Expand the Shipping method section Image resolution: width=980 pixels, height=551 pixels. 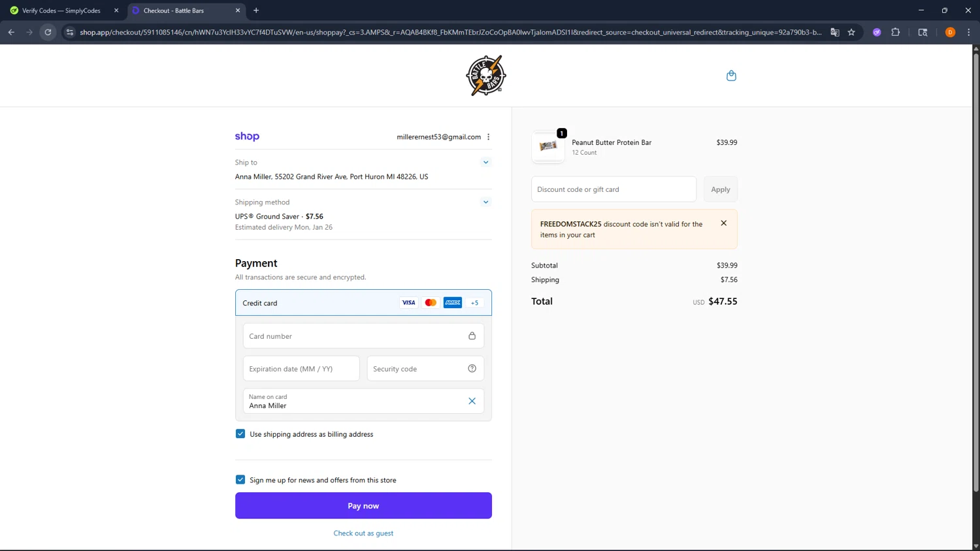pyautogui.click(x=485, y=202)
